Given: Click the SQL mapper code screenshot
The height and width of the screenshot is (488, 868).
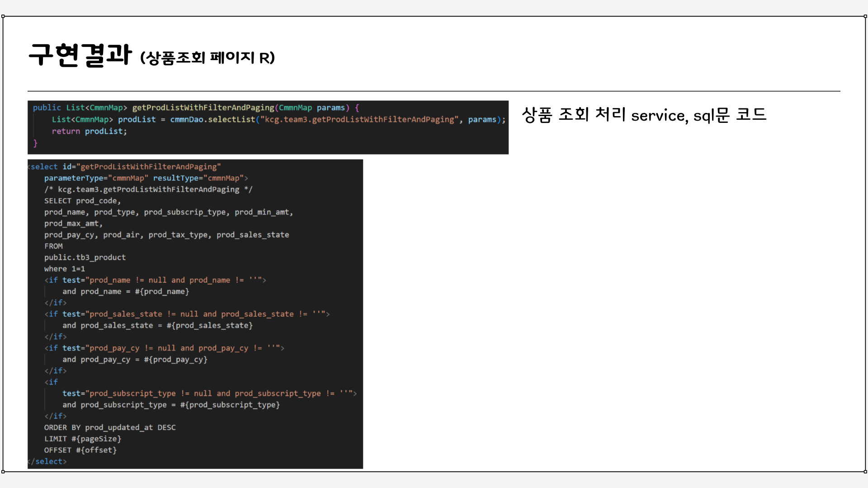Looking at the screenshot, I should tap(195, 314).
